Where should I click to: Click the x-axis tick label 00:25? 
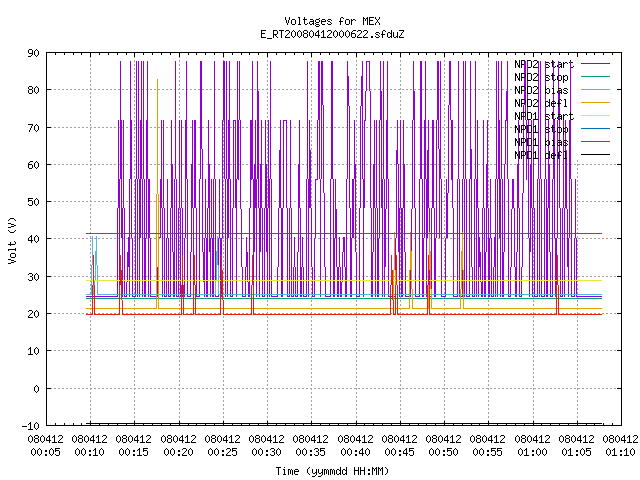(x=222, y=452)
